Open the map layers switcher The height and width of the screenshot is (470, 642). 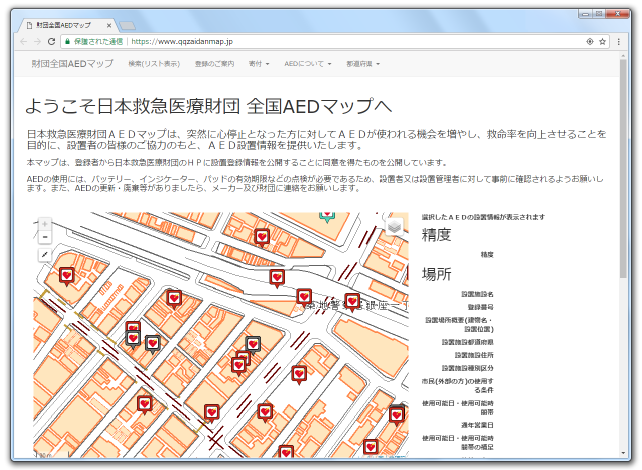click(x=395, y=226)
